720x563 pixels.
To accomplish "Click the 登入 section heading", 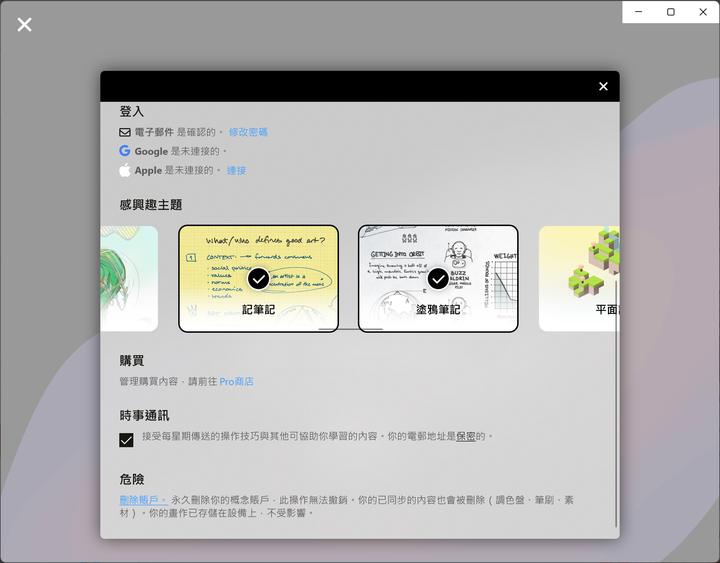I will 132,112.
